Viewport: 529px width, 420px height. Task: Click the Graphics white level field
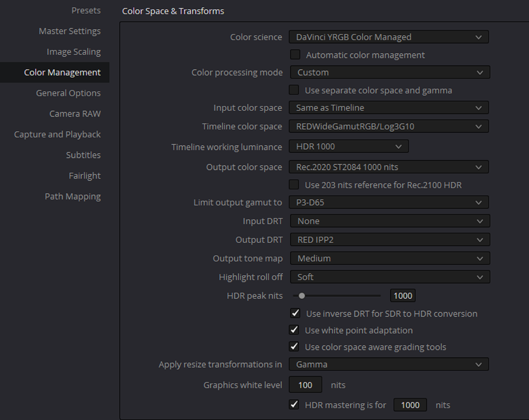(305, 385)
